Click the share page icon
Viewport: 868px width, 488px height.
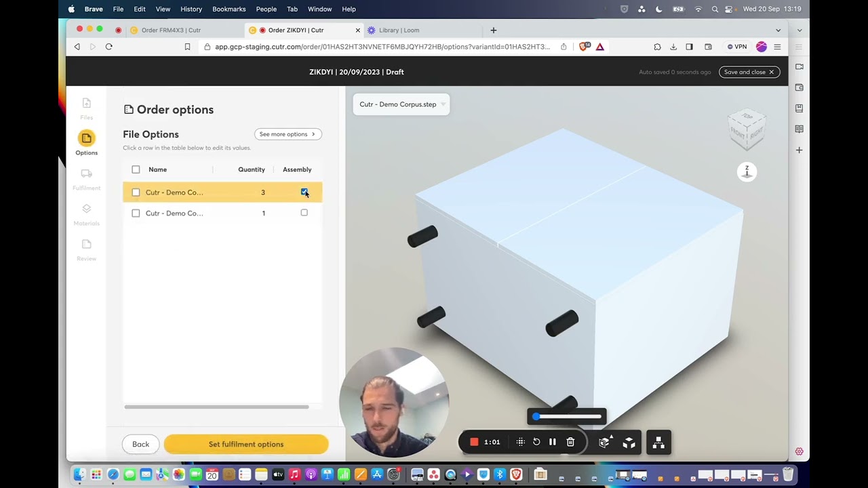564,47
